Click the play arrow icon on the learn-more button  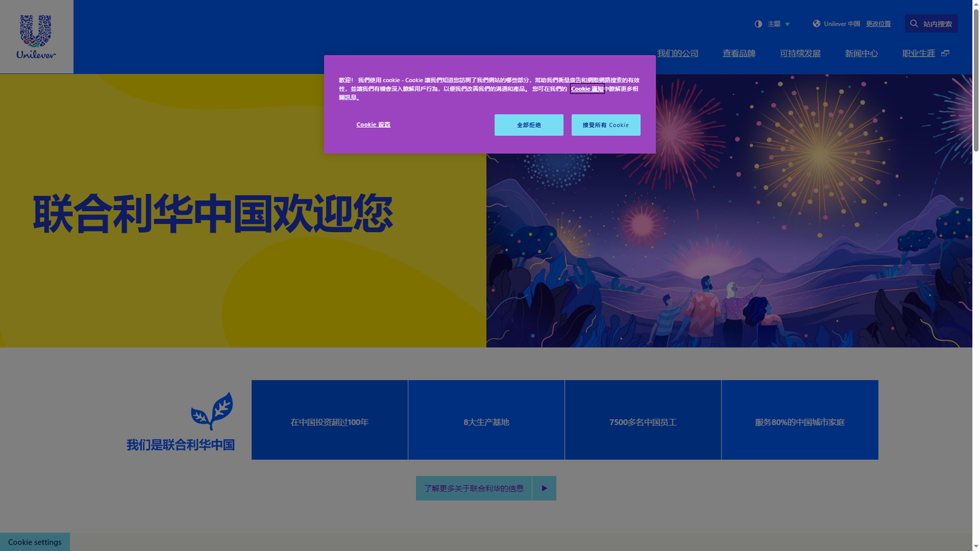[x=544, y=488]
